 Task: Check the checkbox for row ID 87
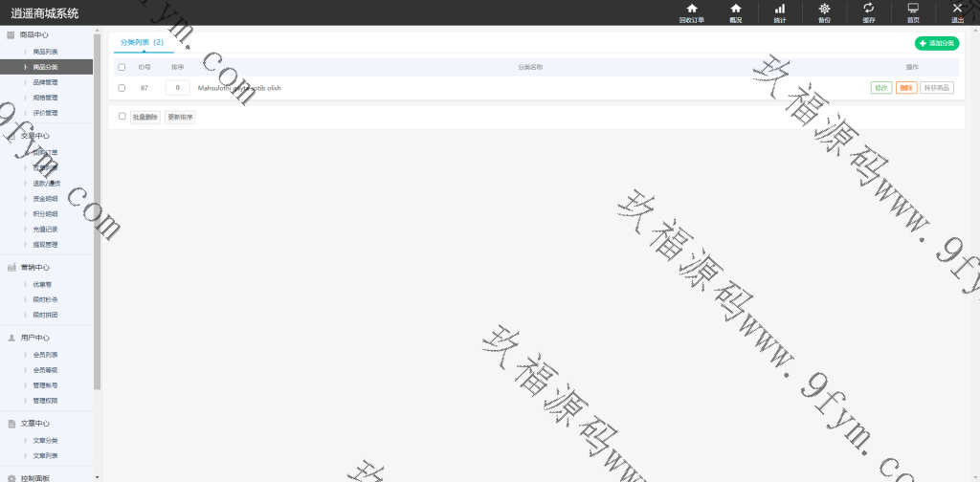click(122, 88)
